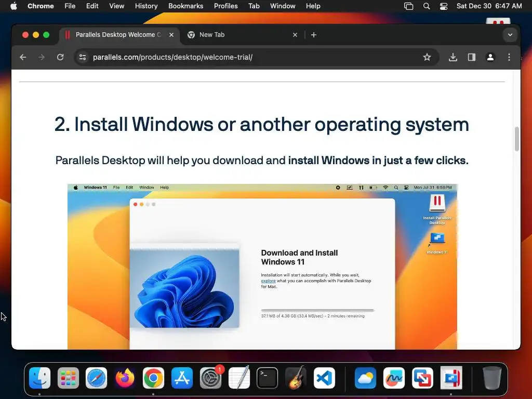Launch Visual Studio Code from the Dock

click(324, 378)
